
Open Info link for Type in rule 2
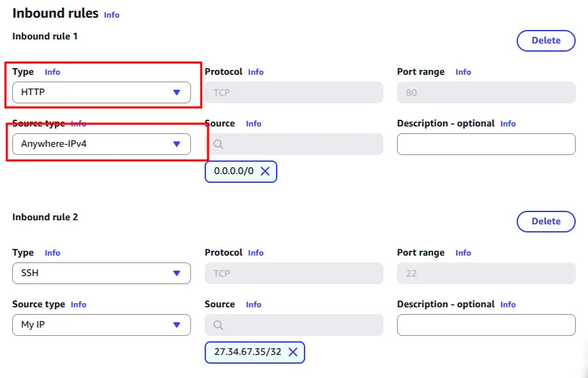click(52, 253)
